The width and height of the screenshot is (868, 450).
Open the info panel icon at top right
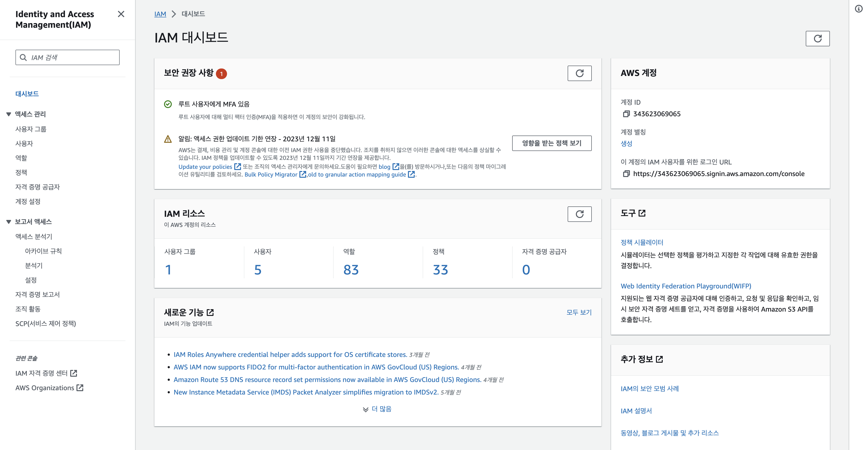859,9
